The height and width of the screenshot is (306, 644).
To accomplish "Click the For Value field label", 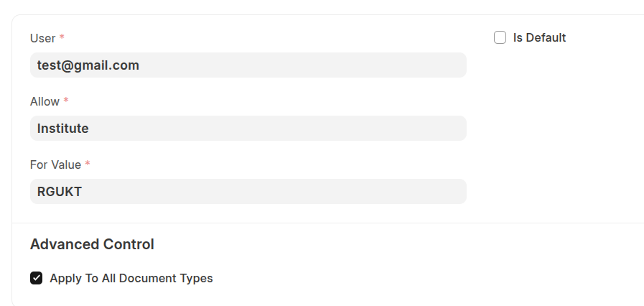I will (x=55, y=164).
